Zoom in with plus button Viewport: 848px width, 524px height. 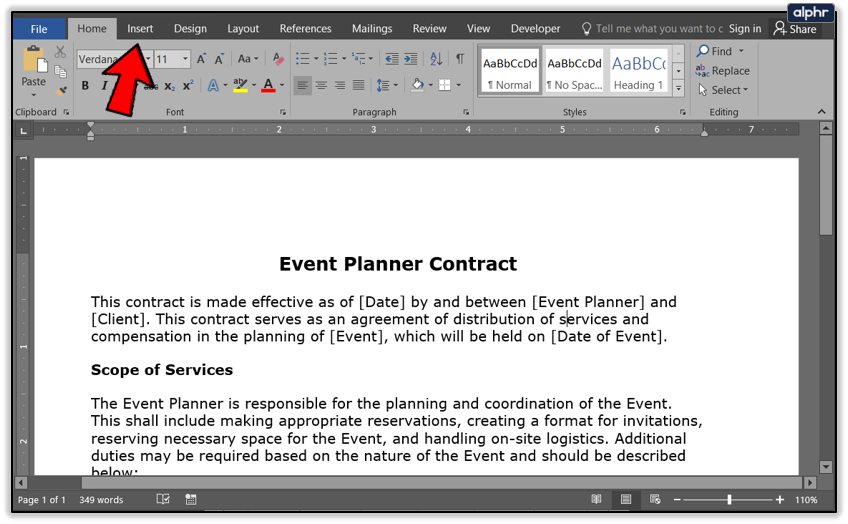tap(779, 500)
